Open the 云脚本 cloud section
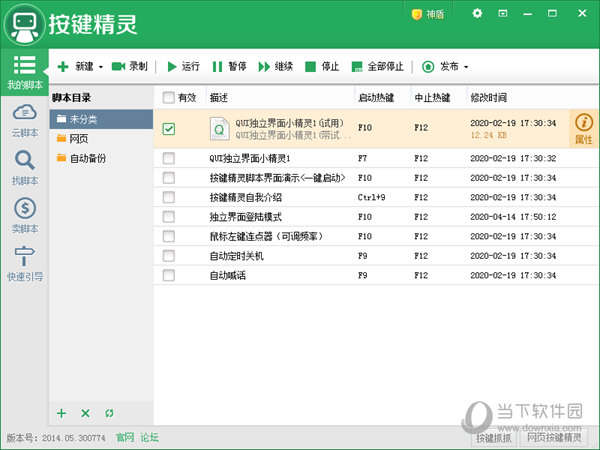600x450 pixels. [25, 120]
